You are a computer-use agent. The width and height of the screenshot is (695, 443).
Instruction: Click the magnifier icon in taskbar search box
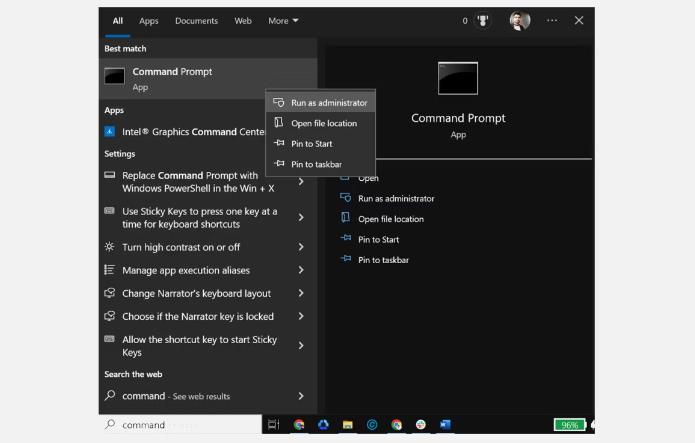110,424
